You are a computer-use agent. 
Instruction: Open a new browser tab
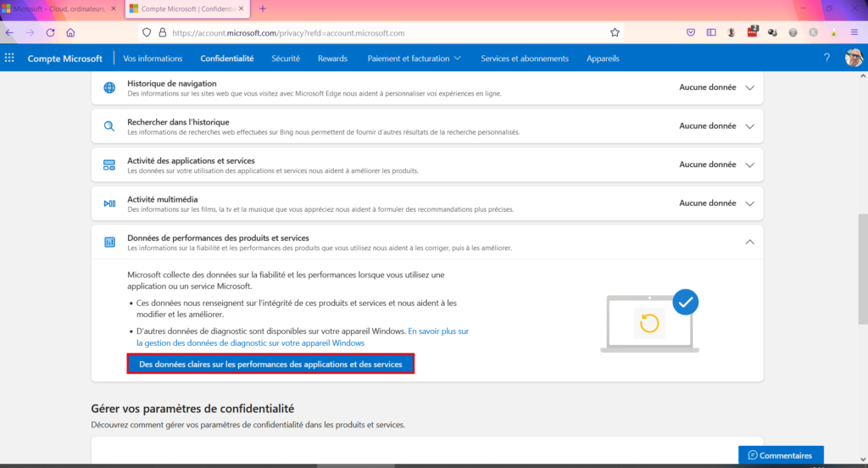[x=263, y=8]
